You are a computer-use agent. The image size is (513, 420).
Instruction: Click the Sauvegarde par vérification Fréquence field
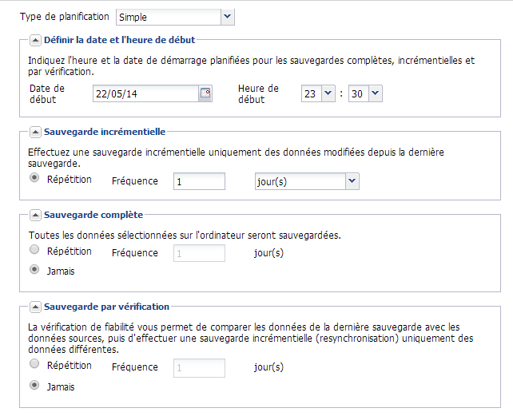(x=199, y=368)
